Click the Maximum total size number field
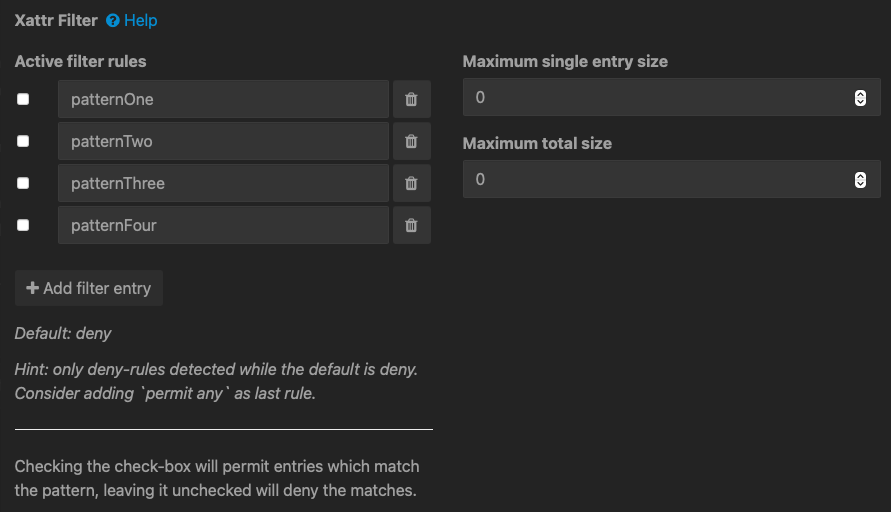This screenshot has height=512, width=891. click(x=672, y=179)
